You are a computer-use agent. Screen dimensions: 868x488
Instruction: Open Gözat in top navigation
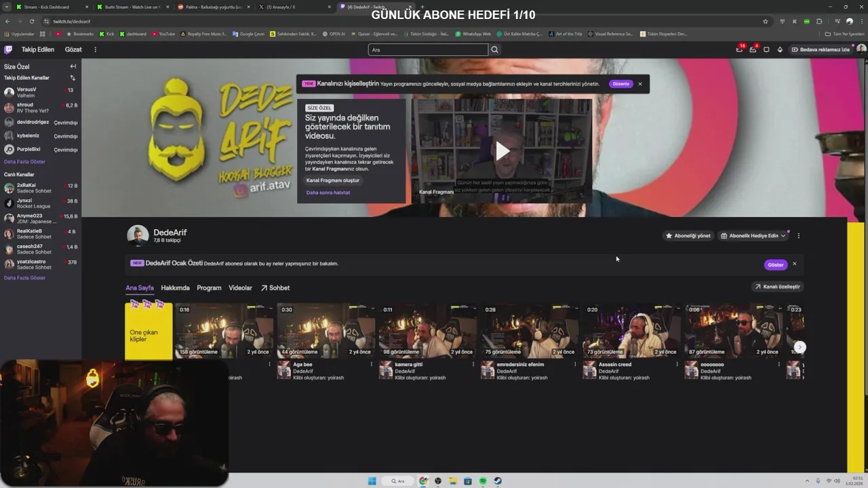[x=73, y=49]
